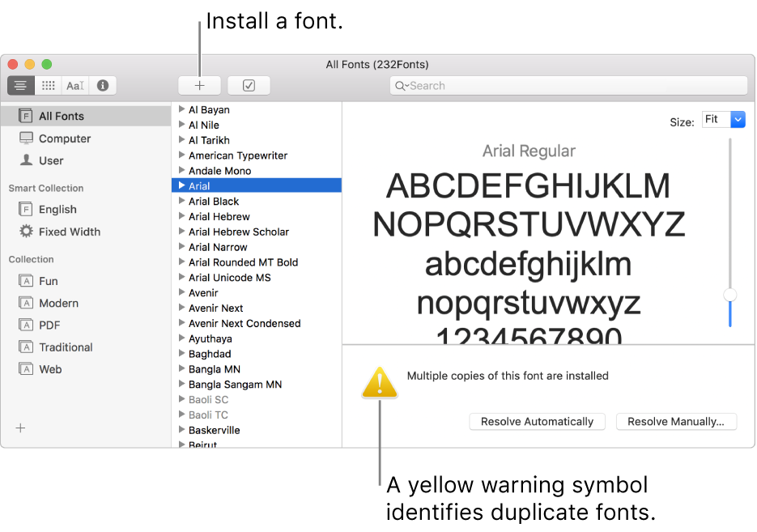Expand the Al Nile font family

point(181,125)
